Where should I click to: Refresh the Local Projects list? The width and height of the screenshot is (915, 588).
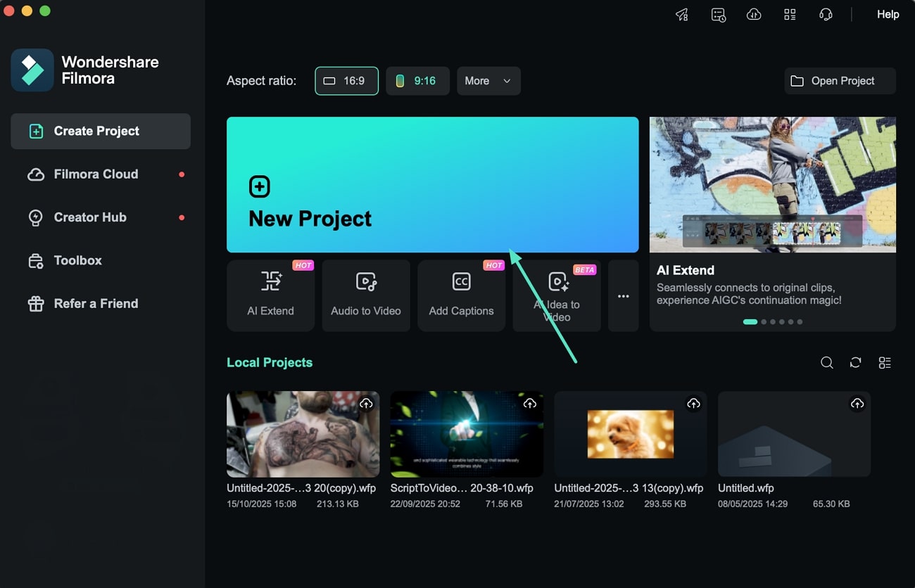pyautogui.click(x=856, y=362)
